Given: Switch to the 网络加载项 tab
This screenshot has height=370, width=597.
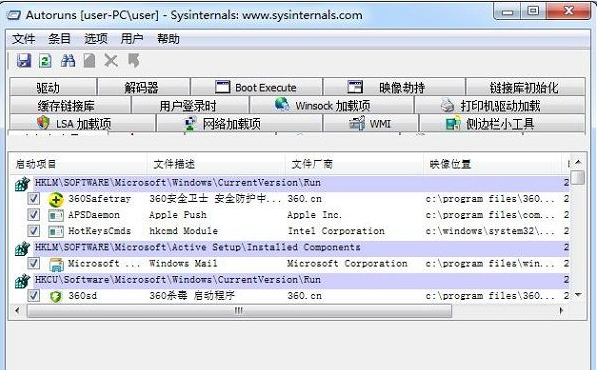Looking at the screenshot, I should click(x=239, y=123).
